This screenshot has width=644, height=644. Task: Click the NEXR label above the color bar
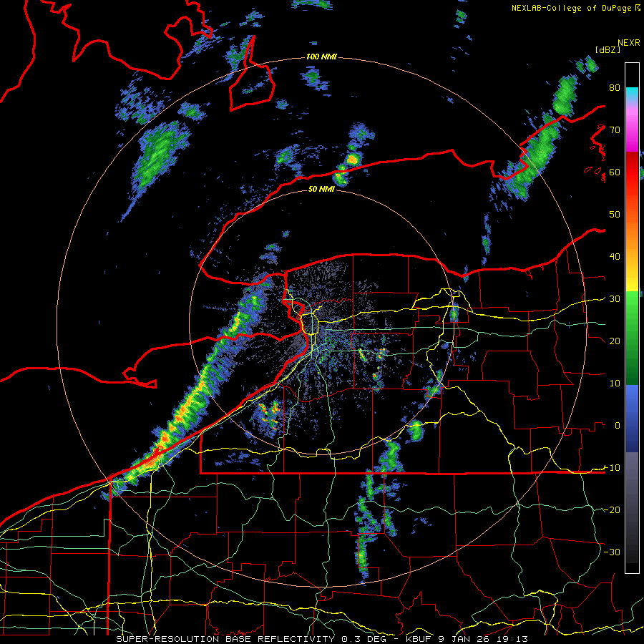tap(629, 43)
